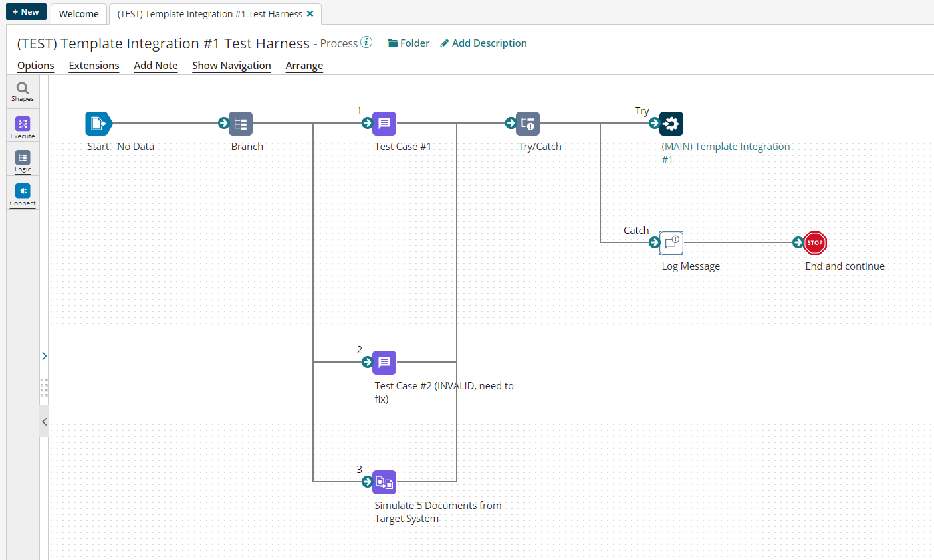The width and height of the screenshot is (934, 560).
Task: Open the Shapes search in the palette
Action: pos(23,92)
